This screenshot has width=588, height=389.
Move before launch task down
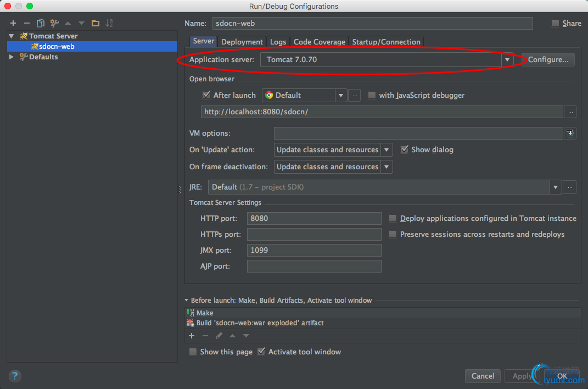pyautogui.click(x=246, y=336)
